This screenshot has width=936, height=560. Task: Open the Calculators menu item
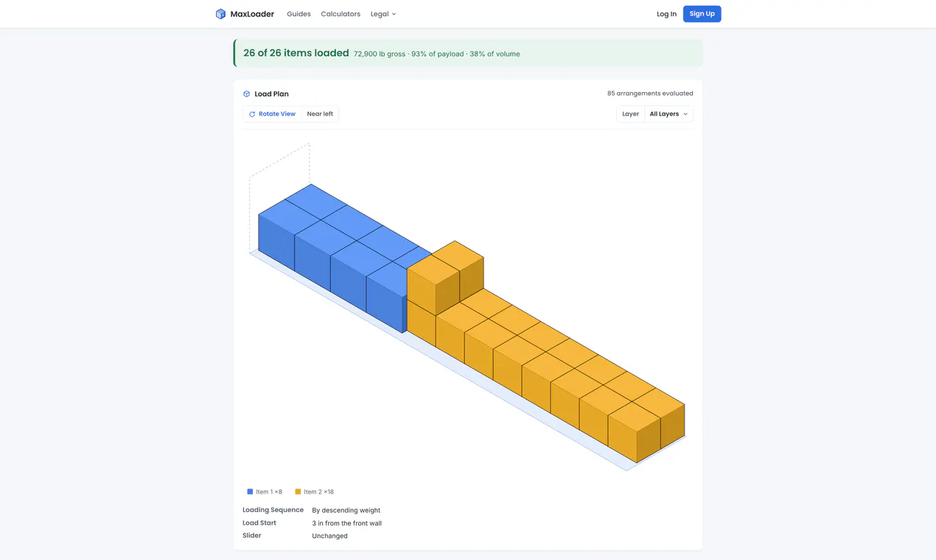340,14
